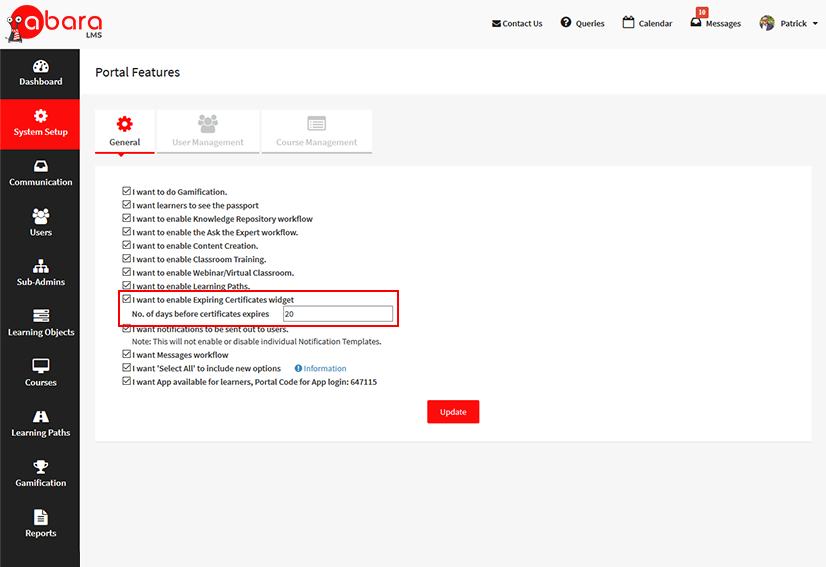This screenshot has width=826, height=567.
Task: Toggle Learning Paths enable checkbox
Action: click(x=126, y=285)
